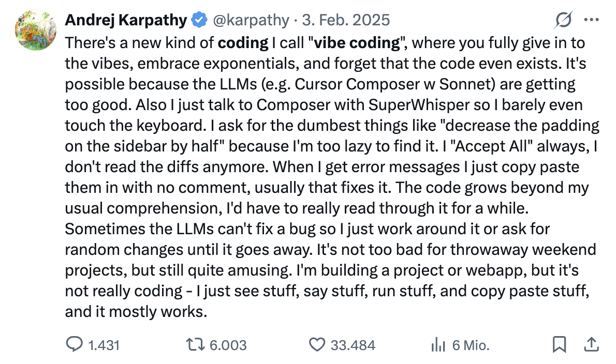
Task: Click the 6 Mio. views count
Action: (x=471, y=345)
